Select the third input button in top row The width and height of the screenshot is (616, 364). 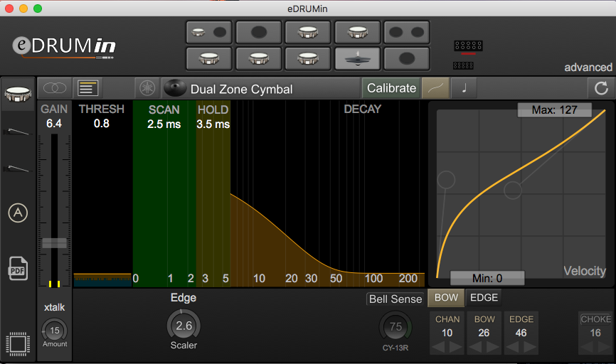308,32
